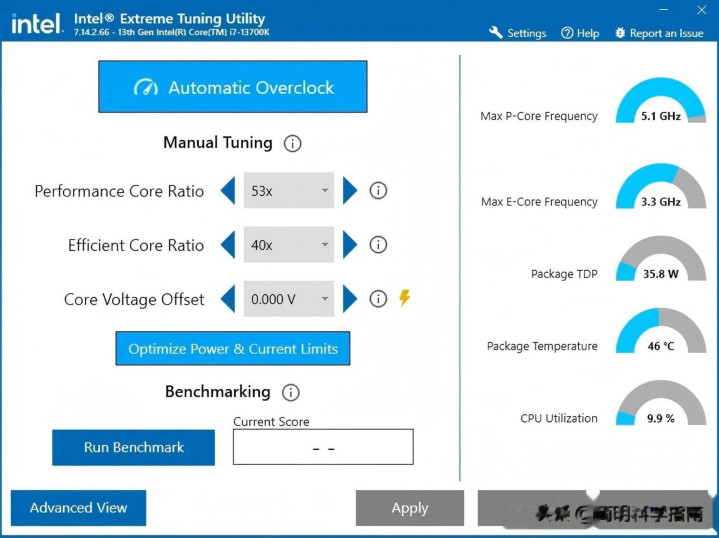The width and height of the screenshot is (719, 538).
Task: Decrease Performance Core Ratio with left arrow
Action: coord(228,191)
